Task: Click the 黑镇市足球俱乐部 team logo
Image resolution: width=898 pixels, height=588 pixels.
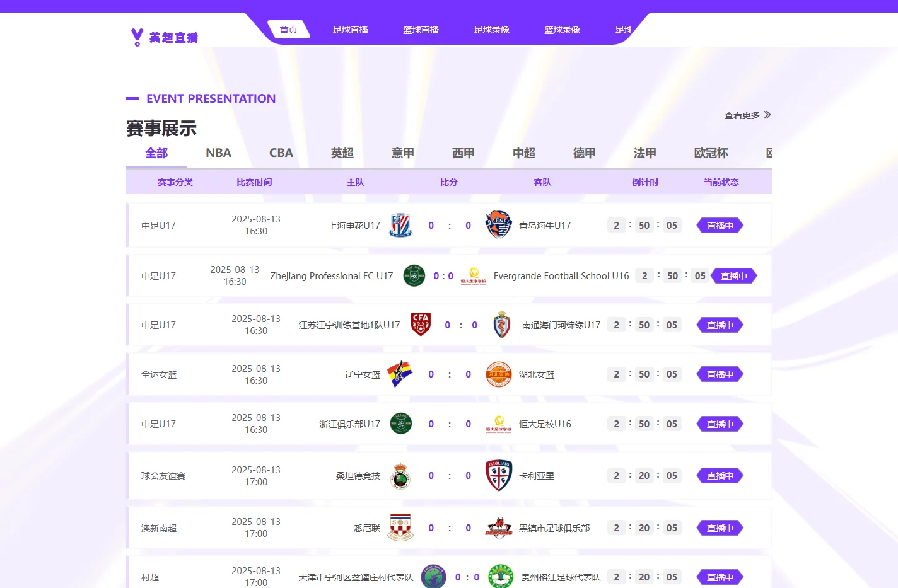Action: (x=499, y=527)
